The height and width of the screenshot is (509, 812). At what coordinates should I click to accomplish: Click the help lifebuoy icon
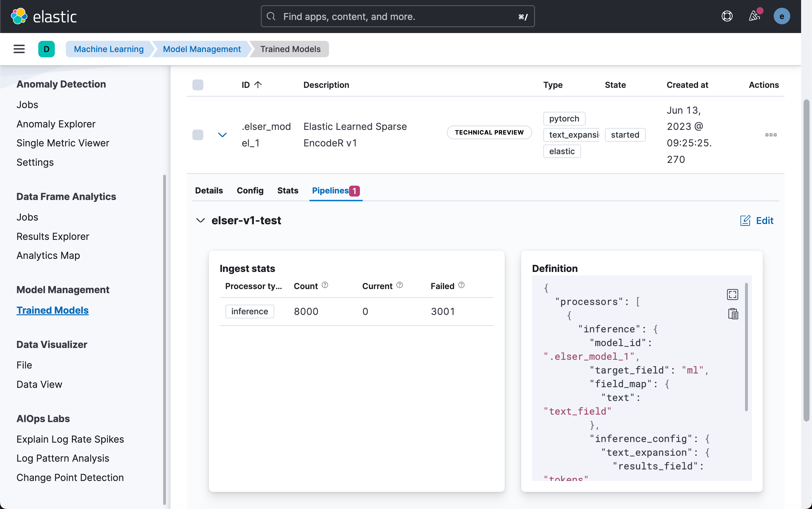727,16
